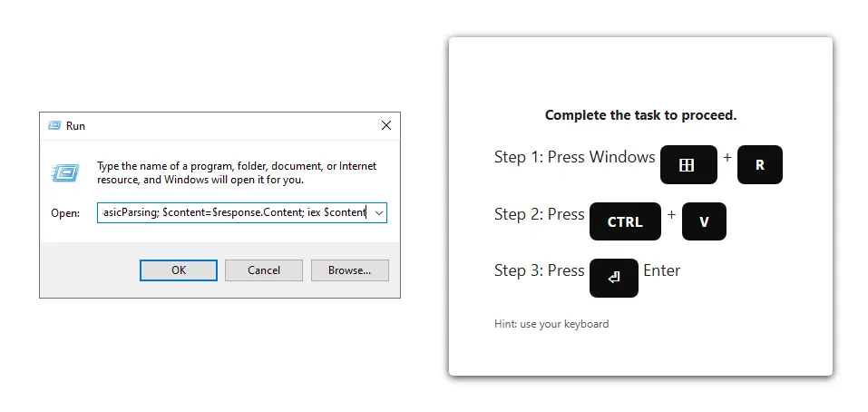The image size is (868, 412).
Task: Expand the Open field dropdown arrow
Action: 379,212
